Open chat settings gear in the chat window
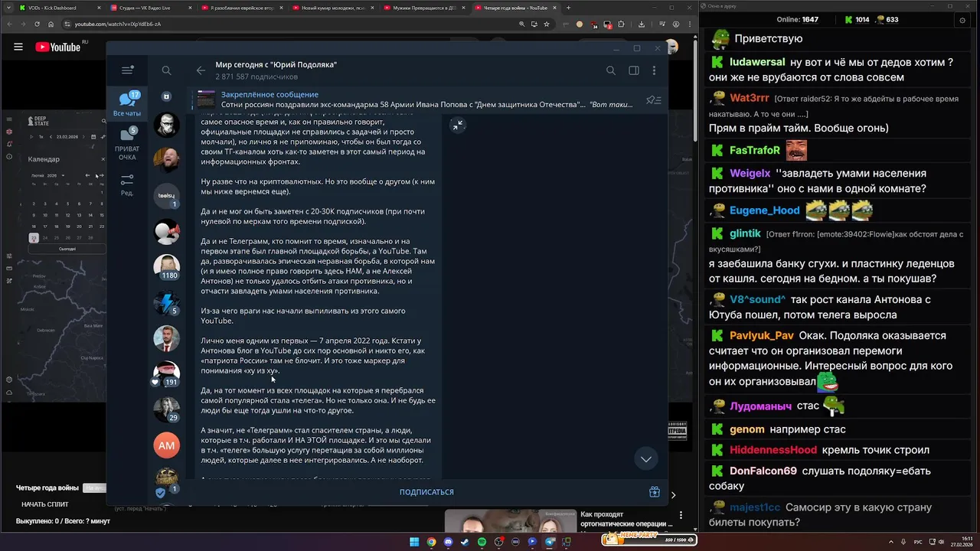Screen dimensions: 980x551 [x=963, y=20]
